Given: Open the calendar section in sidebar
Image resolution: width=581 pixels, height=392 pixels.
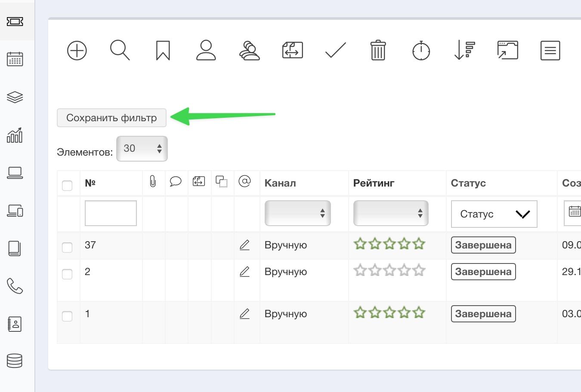Looking at the screenshot, I should pos(15,59).
